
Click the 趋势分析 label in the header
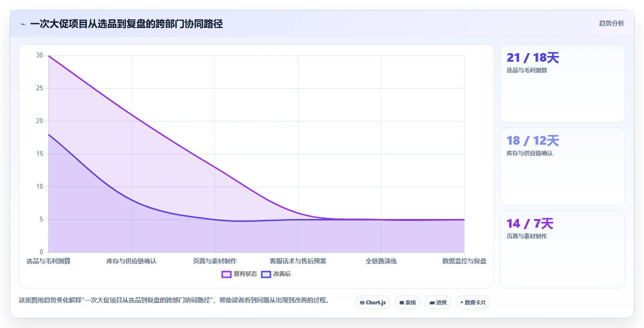[611, 23]
